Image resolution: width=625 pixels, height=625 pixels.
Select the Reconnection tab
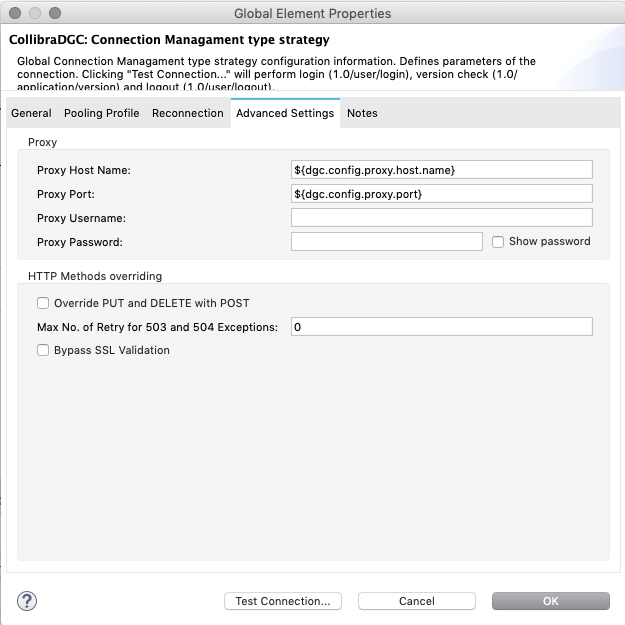click(187, 113)
